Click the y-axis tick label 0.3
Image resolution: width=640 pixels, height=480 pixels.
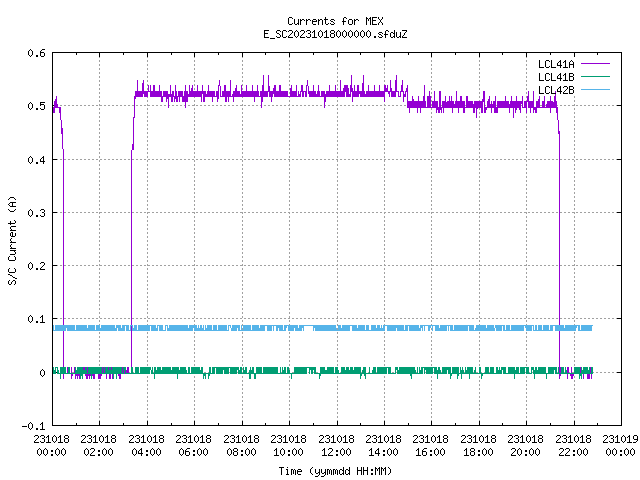[x=36, y=213]
